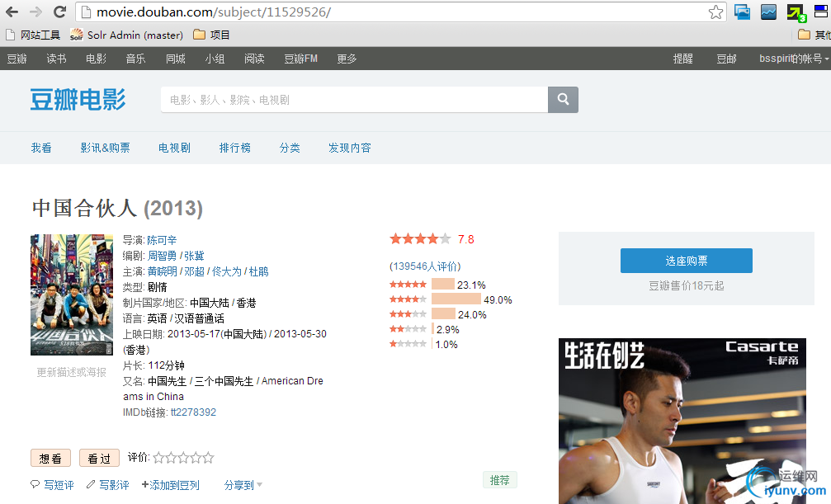
Task: Open screenwriter 张冀 link
Action: coord(194,256)
